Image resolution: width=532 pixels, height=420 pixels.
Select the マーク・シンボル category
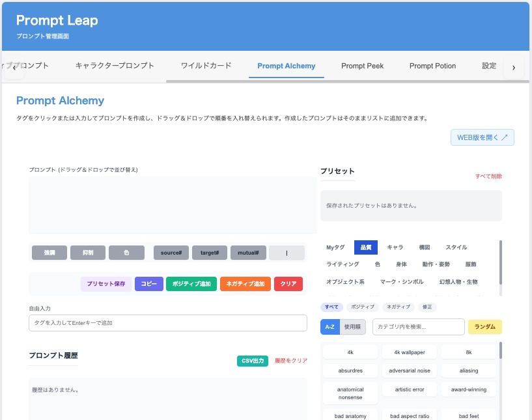tap(402, 282)
